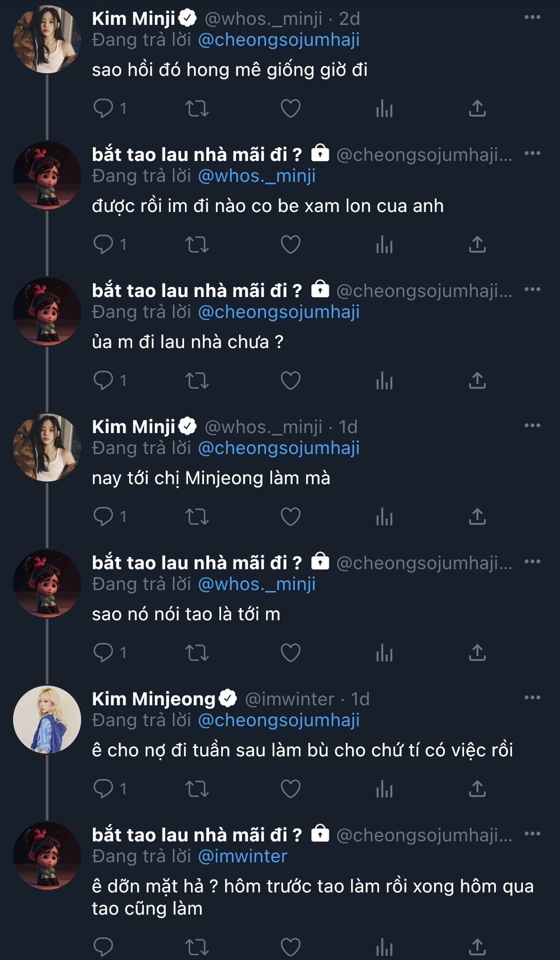Screen dimensions: 560x960
Task: Open more options on "được rồi im đi nào" tweet
Action: tap(532, 153)
